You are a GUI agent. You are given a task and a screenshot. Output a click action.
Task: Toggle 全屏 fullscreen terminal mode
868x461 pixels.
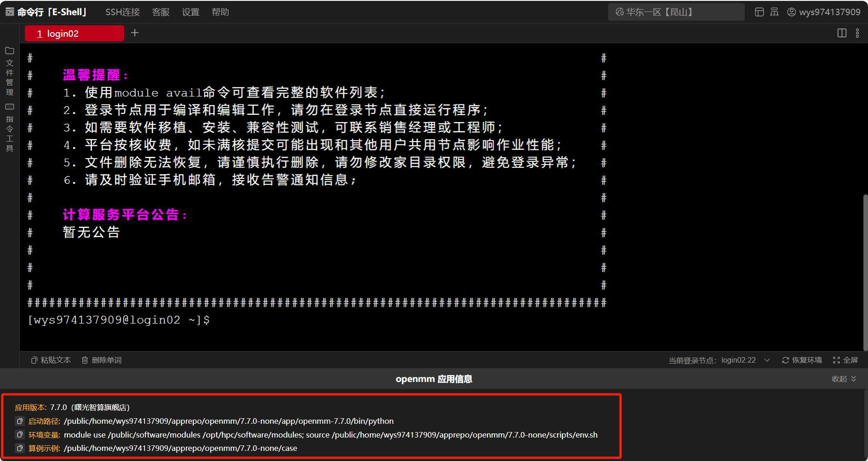[845, 360]
